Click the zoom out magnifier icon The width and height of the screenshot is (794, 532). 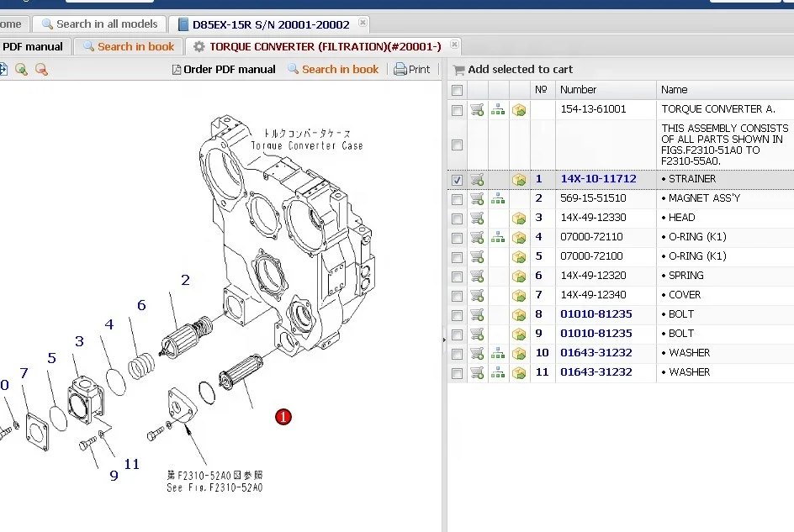[x=40, y=70]
